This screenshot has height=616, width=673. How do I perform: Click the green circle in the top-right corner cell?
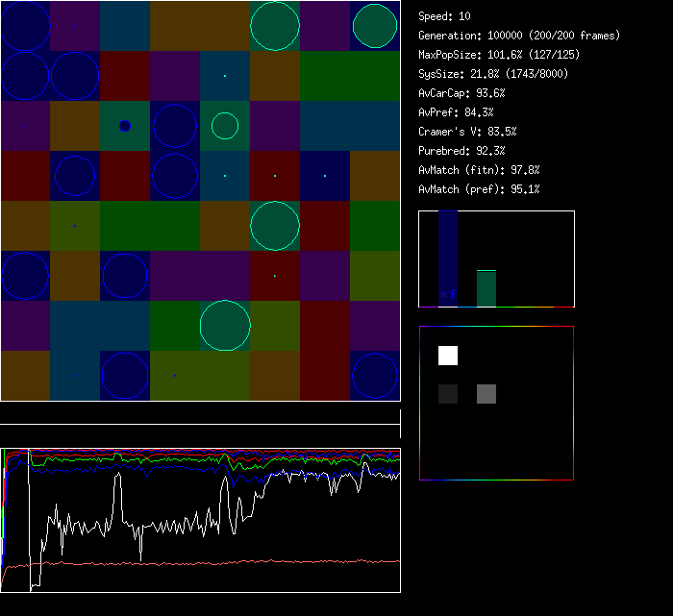point(375,26)
